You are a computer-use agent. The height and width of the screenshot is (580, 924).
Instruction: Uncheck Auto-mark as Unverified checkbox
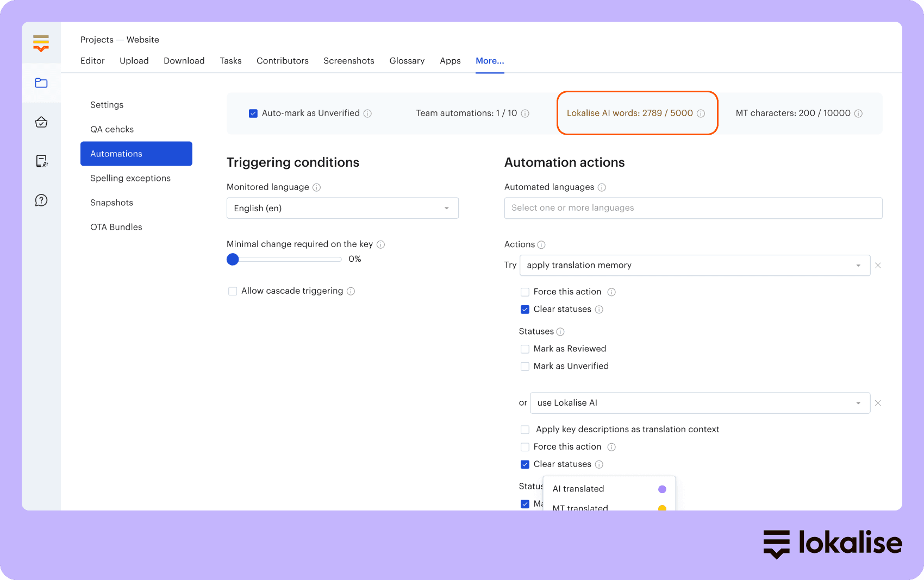point(253,114)
